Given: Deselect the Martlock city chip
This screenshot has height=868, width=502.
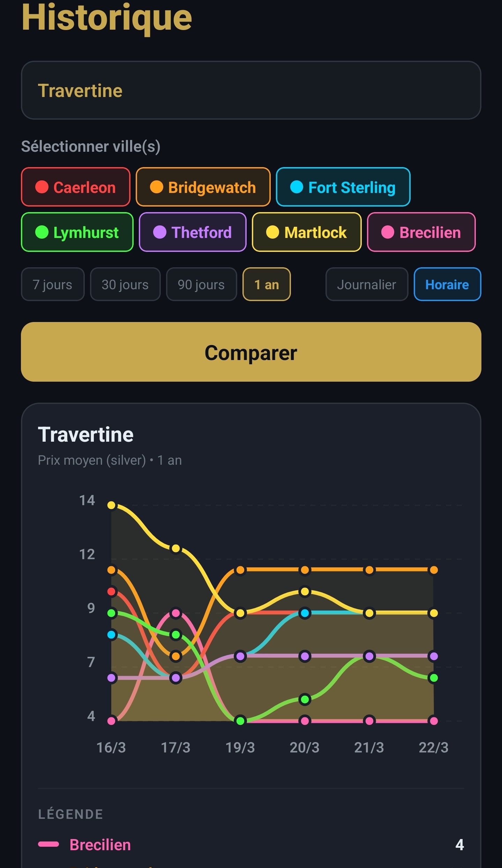Looking at the screenshot, I should click(306, 232).
